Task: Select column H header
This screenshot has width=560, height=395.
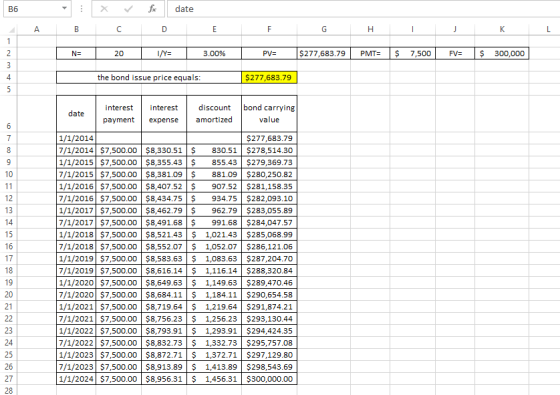Action: coord(370,29)
